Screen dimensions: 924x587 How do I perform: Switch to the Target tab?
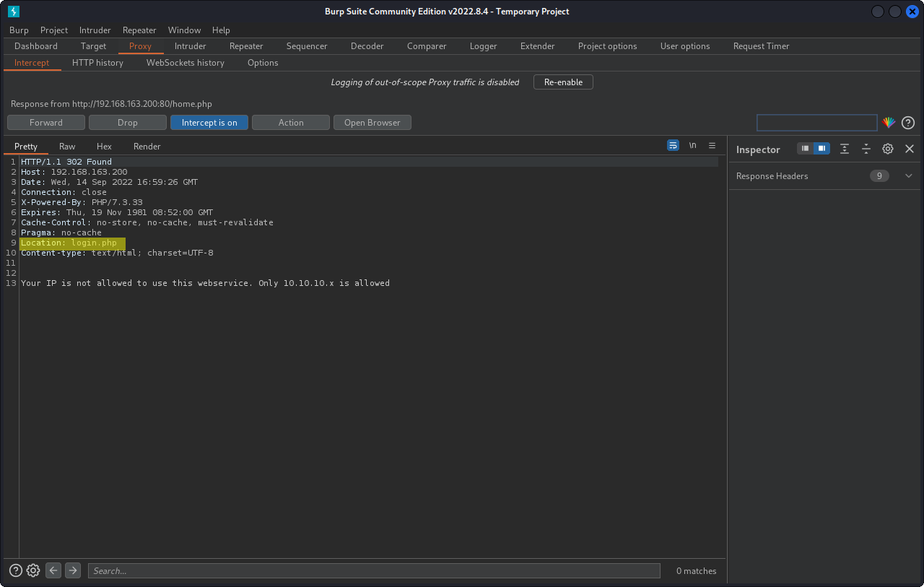pyautogui.click(x=94, y=46)
